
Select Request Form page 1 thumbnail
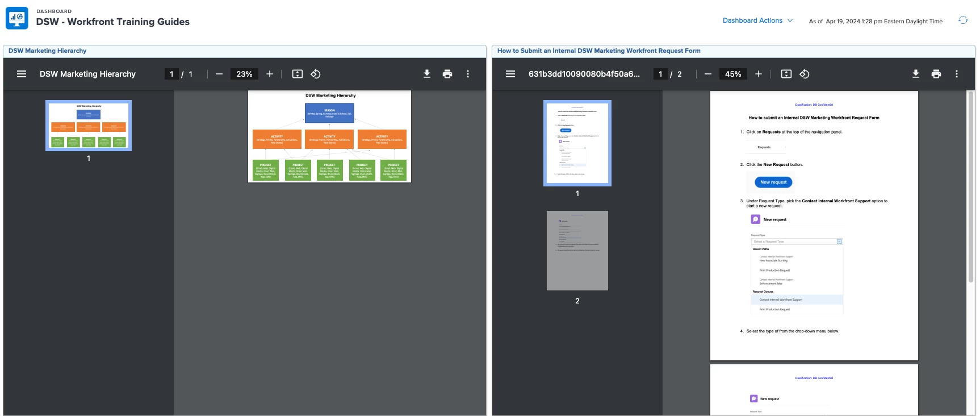click(x=577, y=143)
